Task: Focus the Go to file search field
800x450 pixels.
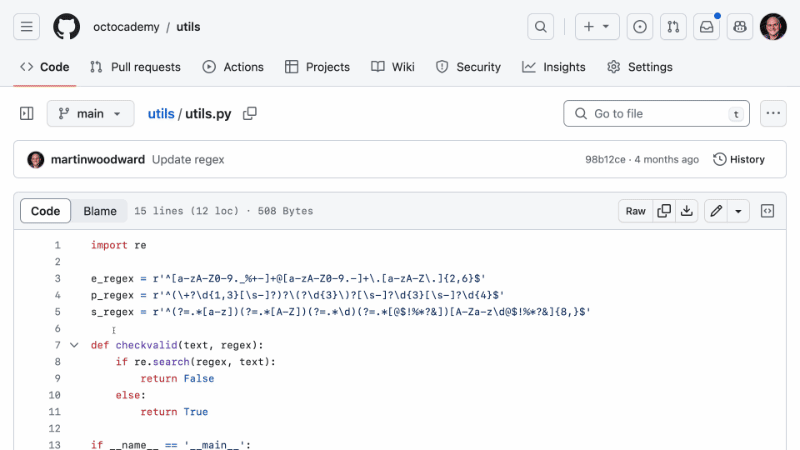Action: point(656,113)
